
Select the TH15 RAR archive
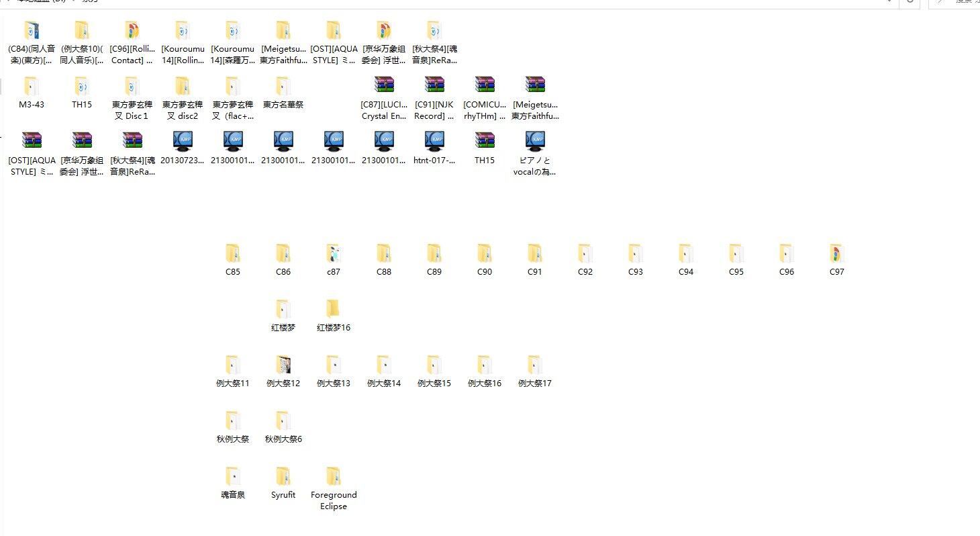[x=485, y=148]
